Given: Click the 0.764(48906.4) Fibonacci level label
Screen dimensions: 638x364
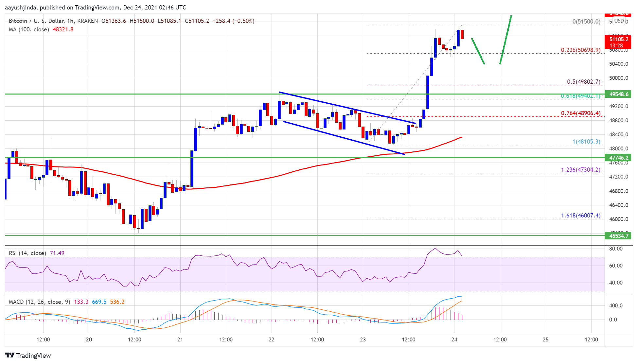Looking at the screenshot, I should (580, 113).
